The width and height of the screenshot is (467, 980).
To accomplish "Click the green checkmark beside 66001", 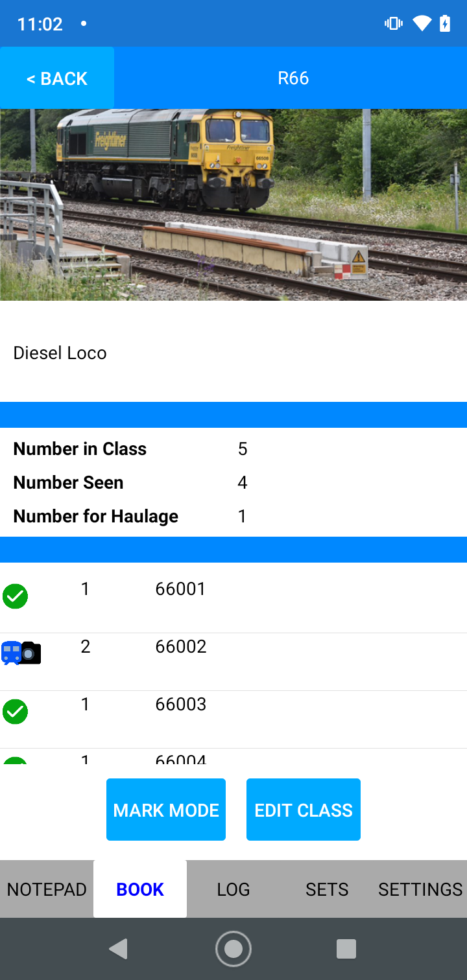I will point(15,596).
